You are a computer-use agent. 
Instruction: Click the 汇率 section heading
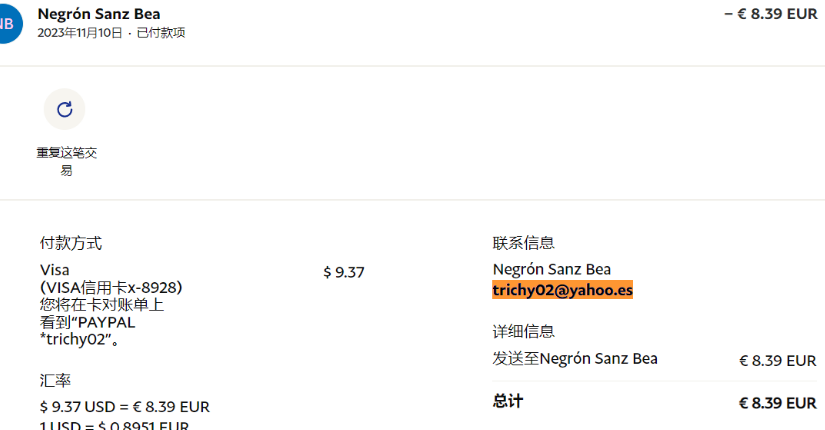tap(55, 381)
